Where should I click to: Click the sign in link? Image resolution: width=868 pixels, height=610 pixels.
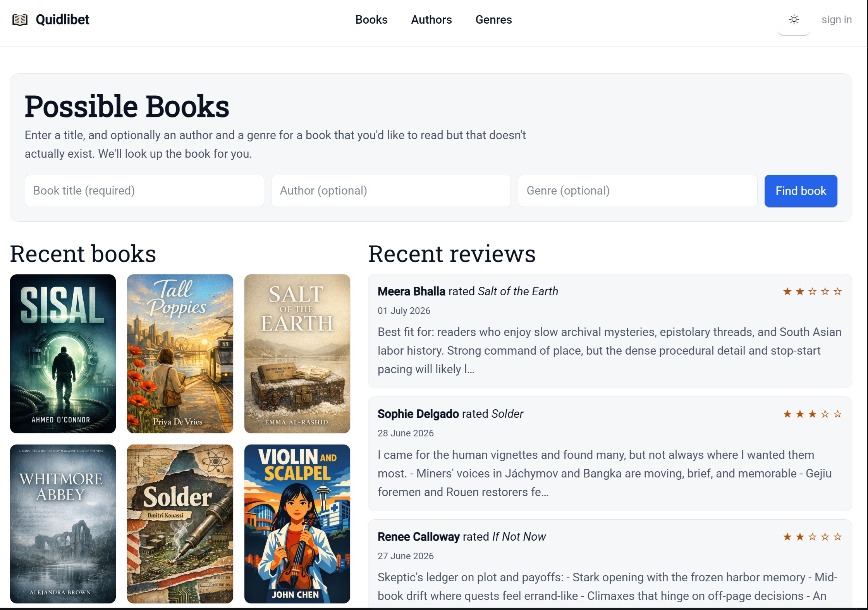tap(836, 20)
